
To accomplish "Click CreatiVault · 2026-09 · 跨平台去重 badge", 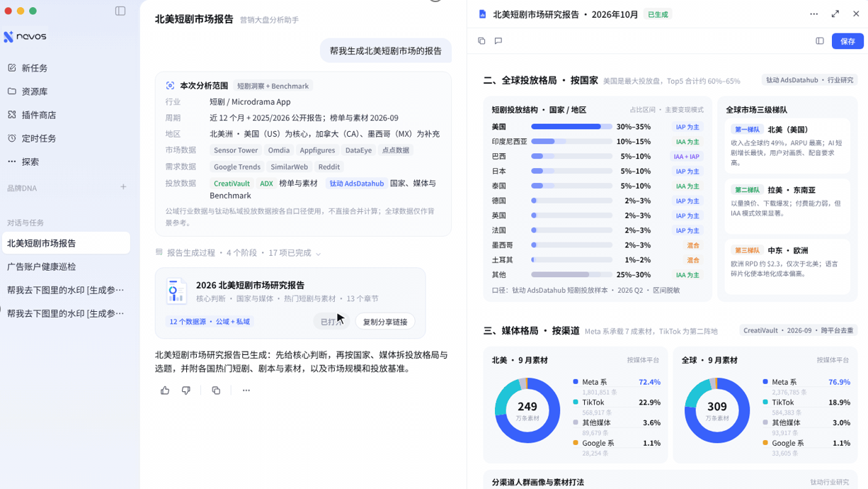I will click(799, 330).
